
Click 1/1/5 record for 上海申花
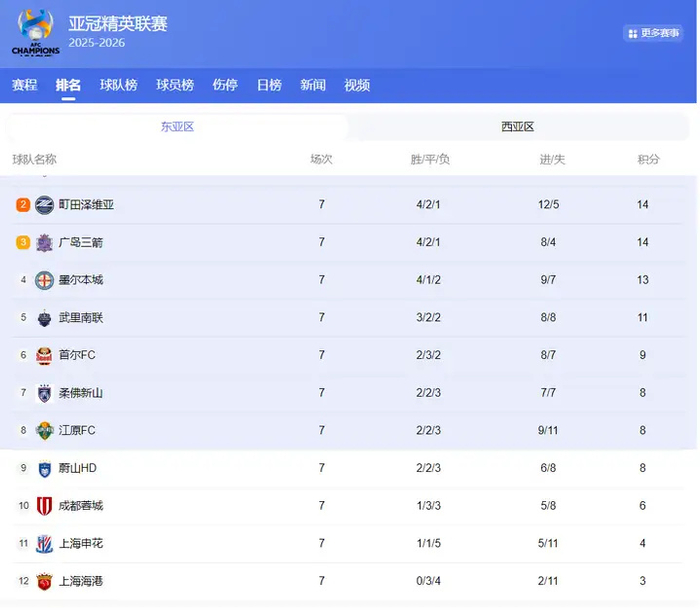click(429, 543)
